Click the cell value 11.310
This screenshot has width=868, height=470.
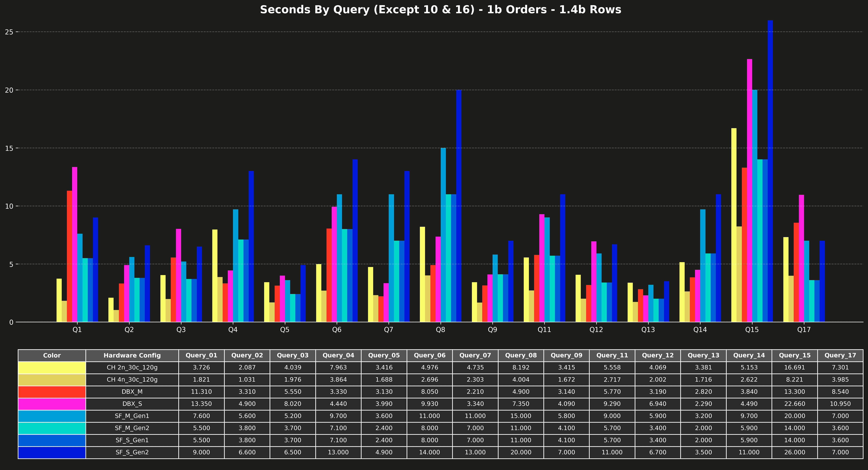(201, 392)
